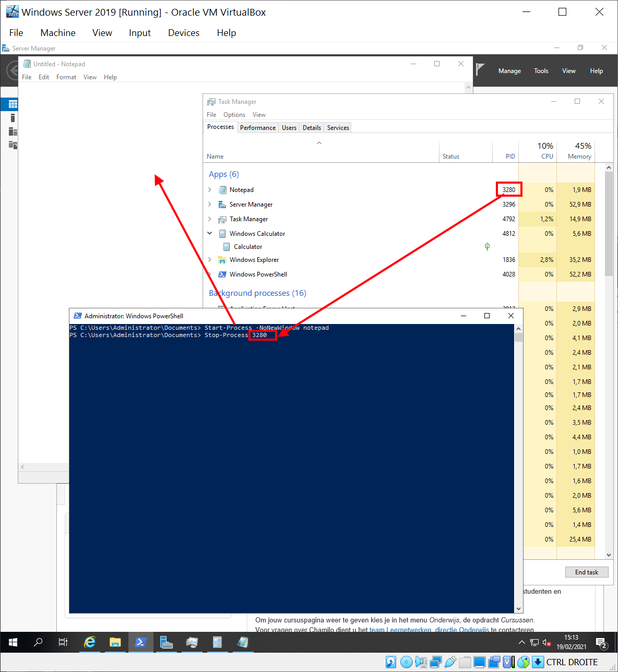Open Internet Explorer from the taskbar

tap(90, 642)
